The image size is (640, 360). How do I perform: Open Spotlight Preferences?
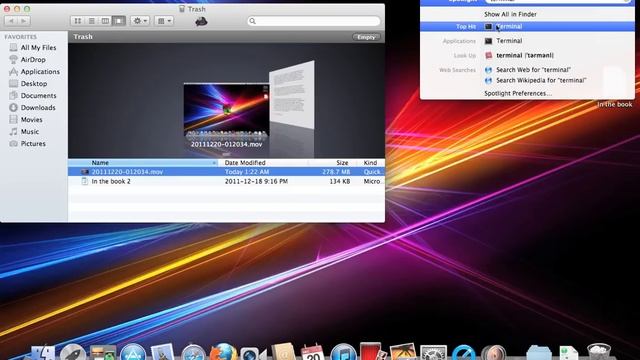[x=518, y=93]
